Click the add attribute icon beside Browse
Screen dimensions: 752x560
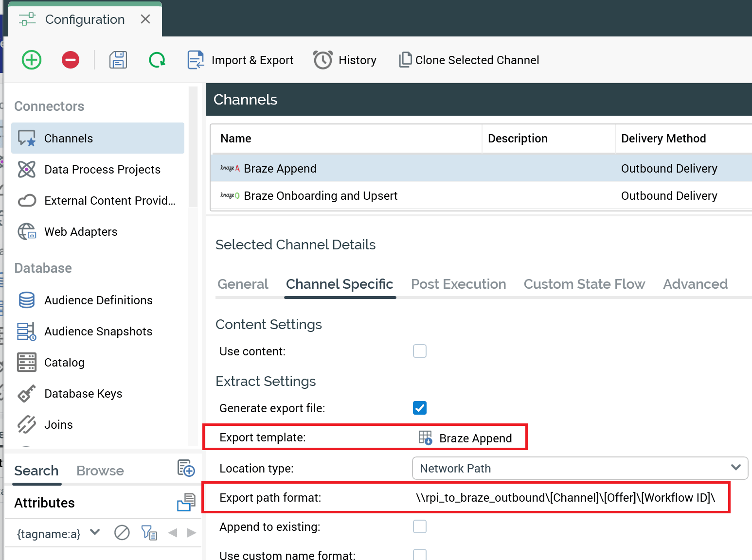click(186, 468)
